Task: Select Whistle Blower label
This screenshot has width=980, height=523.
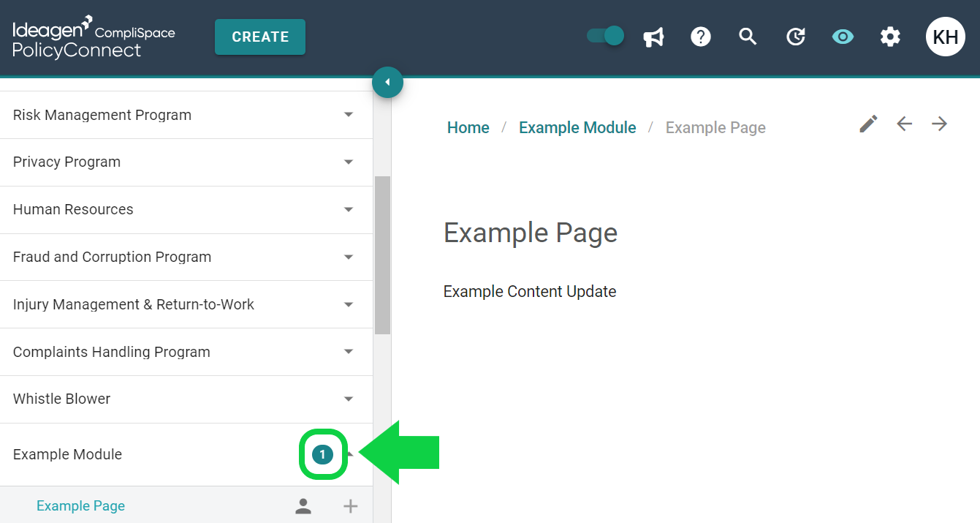Action: coord(61,399)
